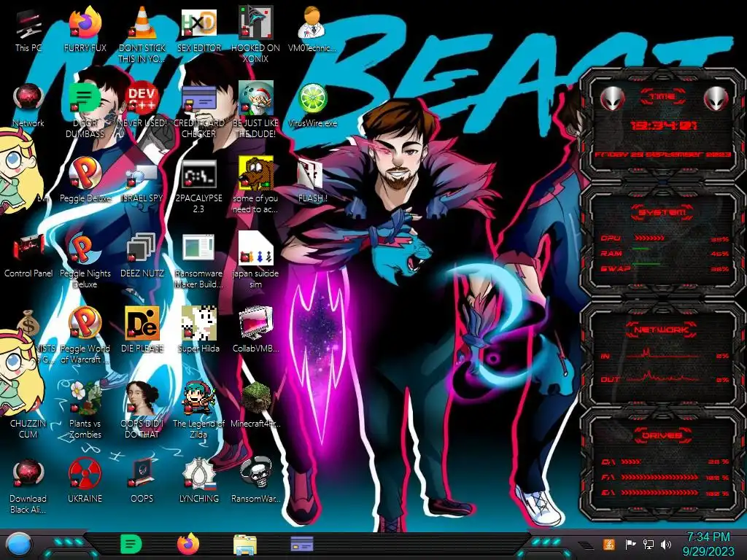Click the OUT traffic graph in Network widget
Viewport: 747px width, 560px height.
tap(663, 377)
